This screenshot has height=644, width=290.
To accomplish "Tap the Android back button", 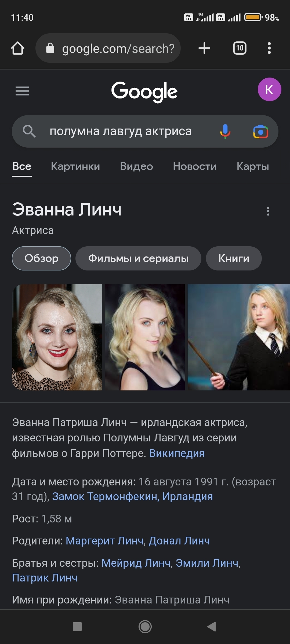I will coord(212,627).
